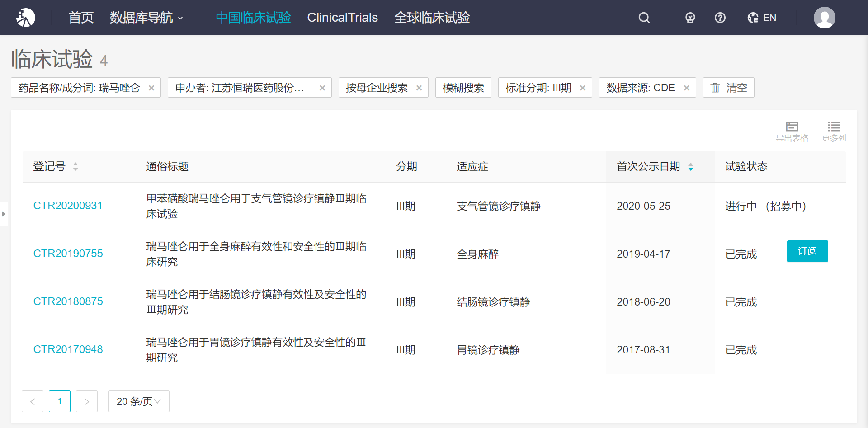
Task: Click the lightbulb suggestion icon
Action: click(x=690, y=18)
